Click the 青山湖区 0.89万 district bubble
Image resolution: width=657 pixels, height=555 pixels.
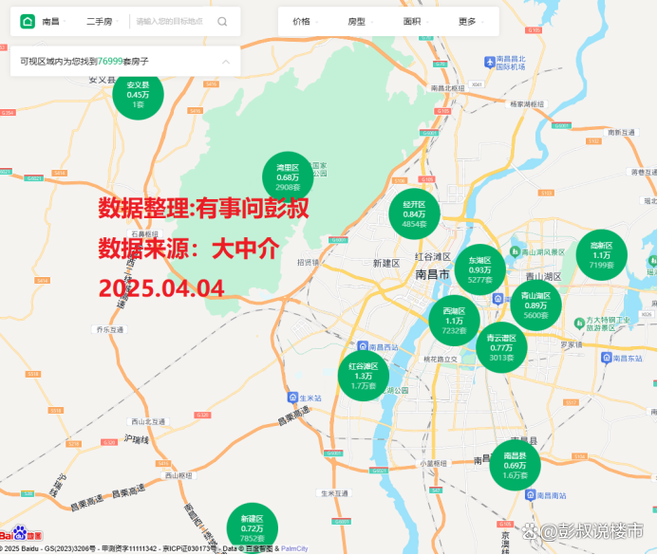pos(536,305)
